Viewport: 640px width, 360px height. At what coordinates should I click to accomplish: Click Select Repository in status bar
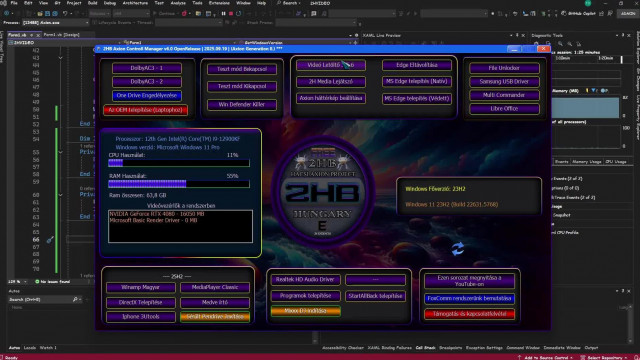tap(604, 357)
